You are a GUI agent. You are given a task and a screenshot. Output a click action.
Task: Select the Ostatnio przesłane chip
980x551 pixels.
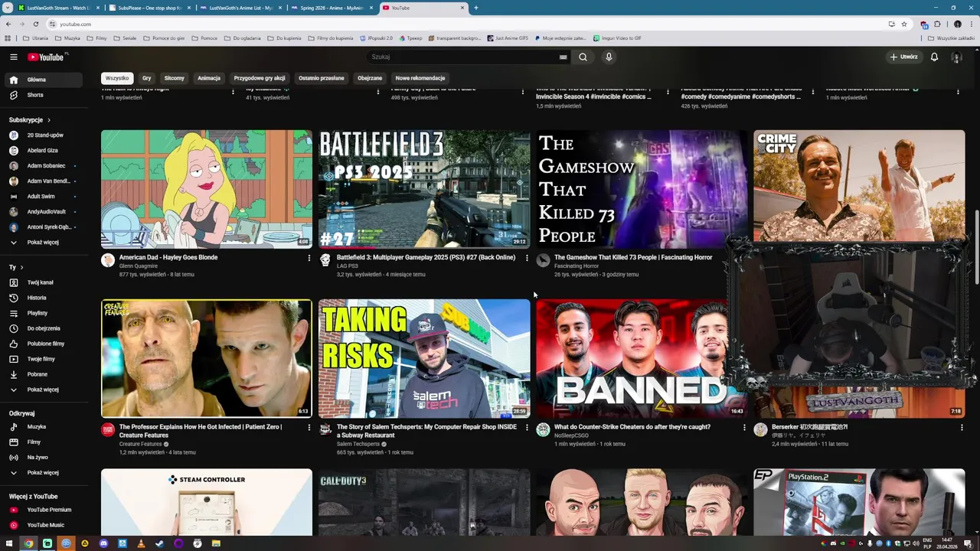coord(322,78)
